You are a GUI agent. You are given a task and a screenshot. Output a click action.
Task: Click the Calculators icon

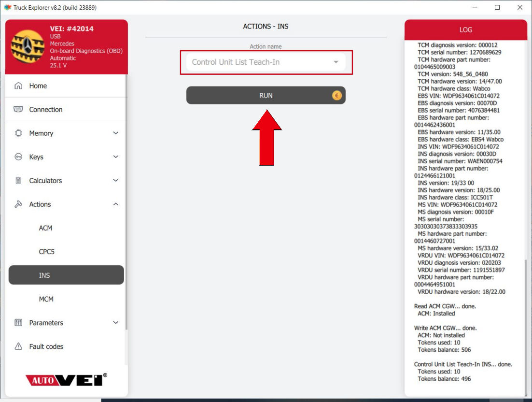pyautogui.click(x=18, y=181)
